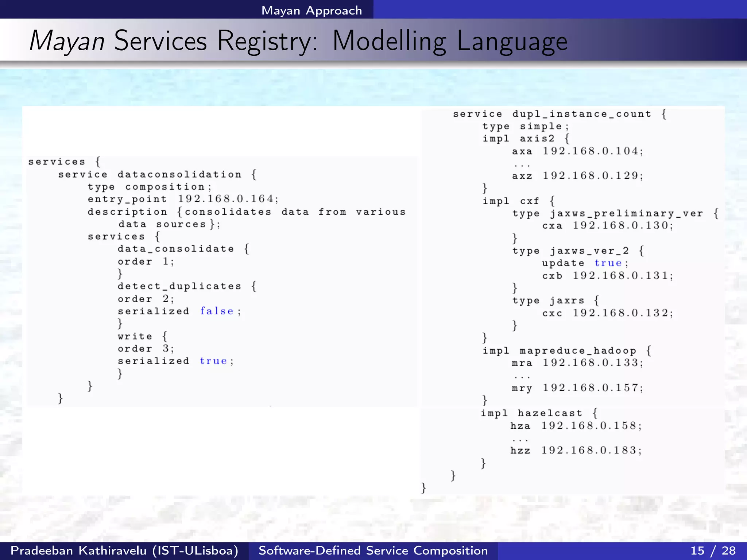Image resolution: width=747 pixels, height=560 pixels.
Task: Click the 'impl cxf {' line
Action: (519, 201)
